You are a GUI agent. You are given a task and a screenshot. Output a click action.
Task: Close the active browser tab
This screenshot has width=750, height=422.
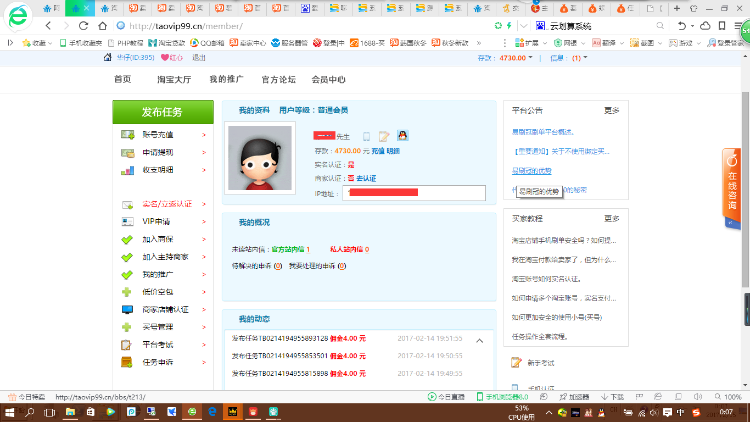pyautogui.click(x=87, y=8)
